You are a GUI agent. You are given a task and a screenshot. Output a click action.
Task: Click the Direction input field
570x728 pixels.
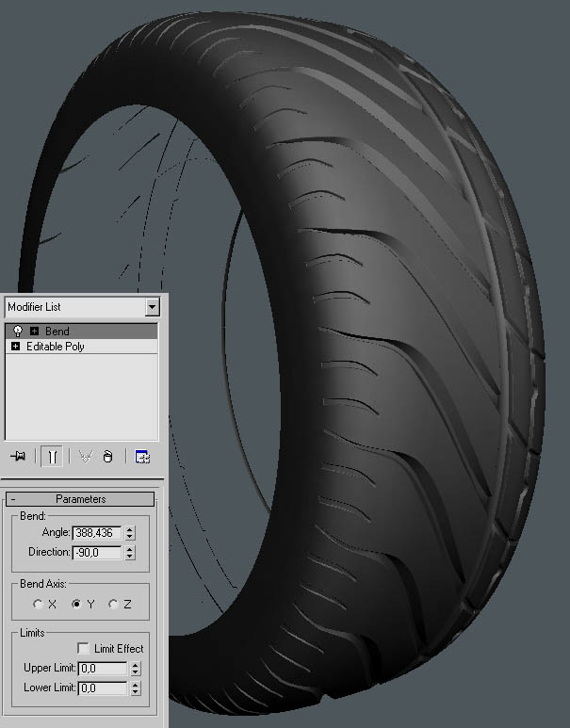pos(97,553)
